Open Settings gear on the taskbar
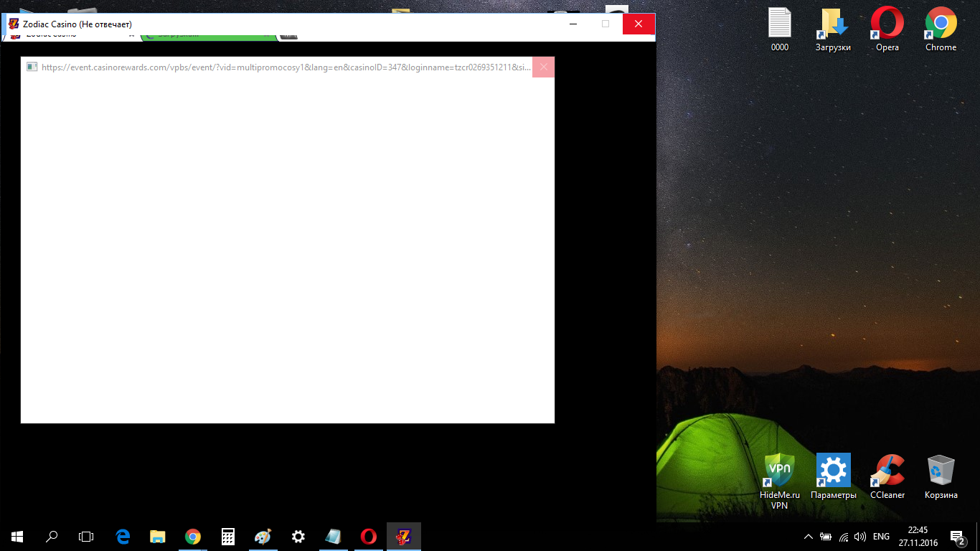 298,536
